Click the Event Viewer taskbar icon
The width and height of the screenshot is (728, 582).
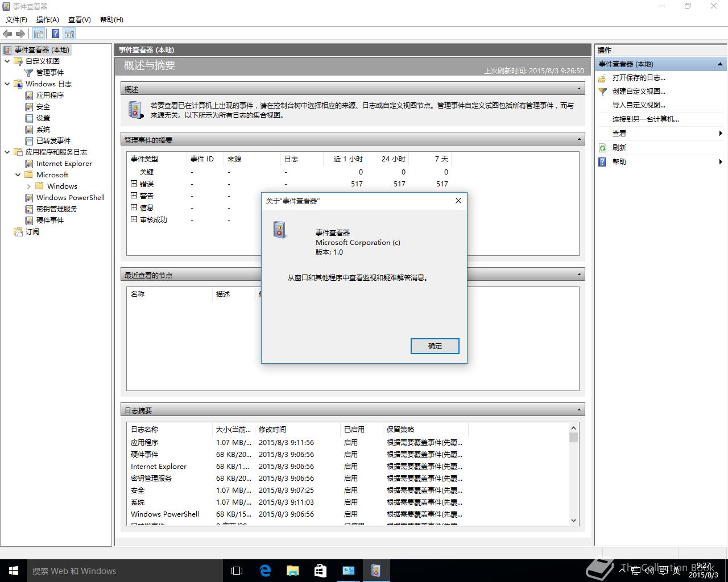coord(376,571)
